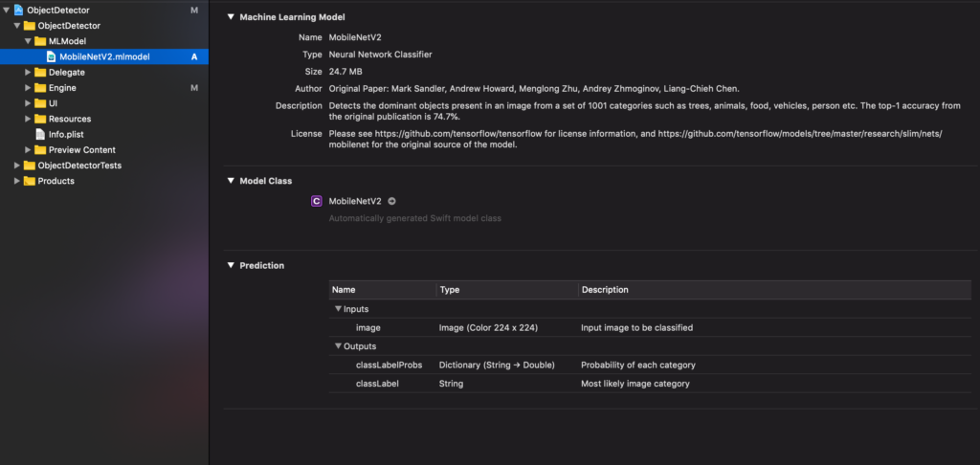Click the ObjectDetector group folder icon

[x=29, y=26]
